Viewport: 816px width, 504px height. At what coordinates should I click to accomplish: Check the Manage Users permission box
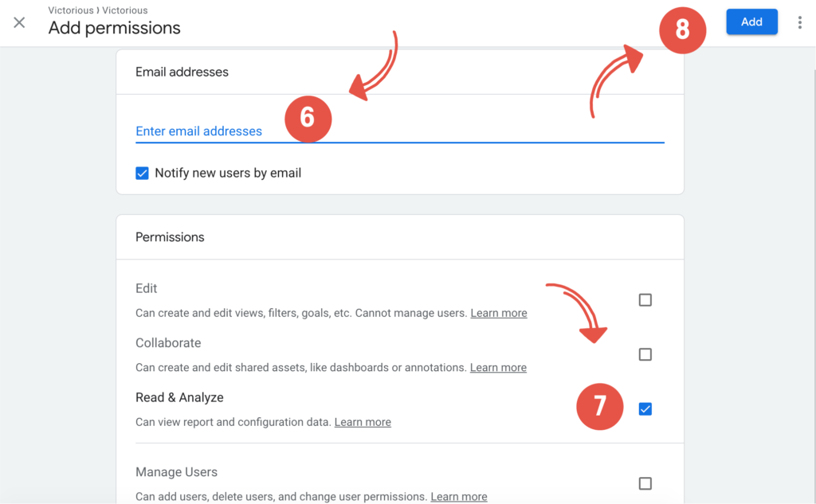pyautogui.click(x=645, y=483)
